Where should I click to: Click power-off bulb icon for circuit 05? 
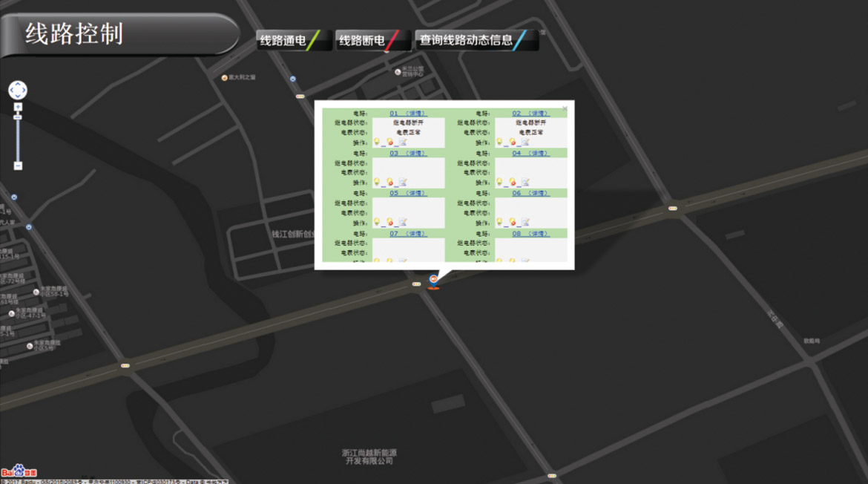[x=389, y=222]
